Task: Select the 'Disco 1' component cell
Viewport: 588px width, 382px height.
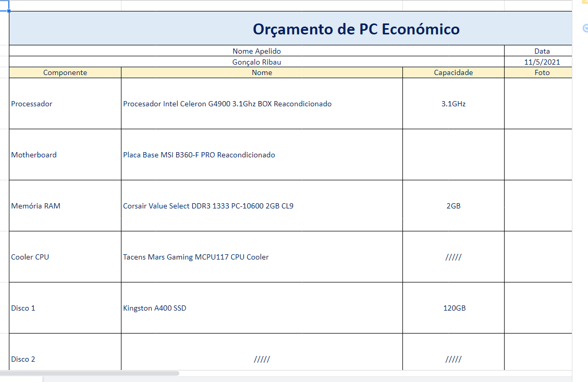Action: (65, 308)
